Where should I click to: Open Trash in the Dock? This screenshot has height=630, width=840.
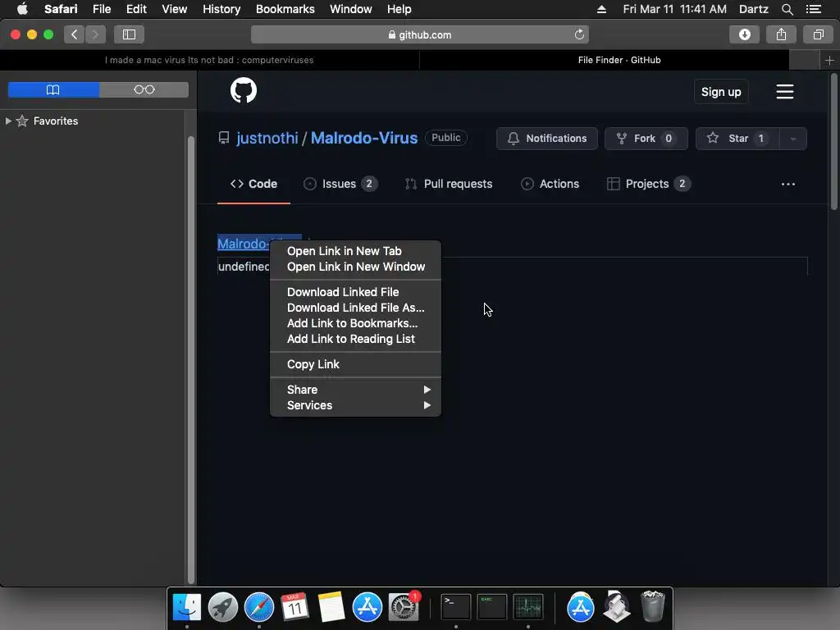click(x=652, y=606)
